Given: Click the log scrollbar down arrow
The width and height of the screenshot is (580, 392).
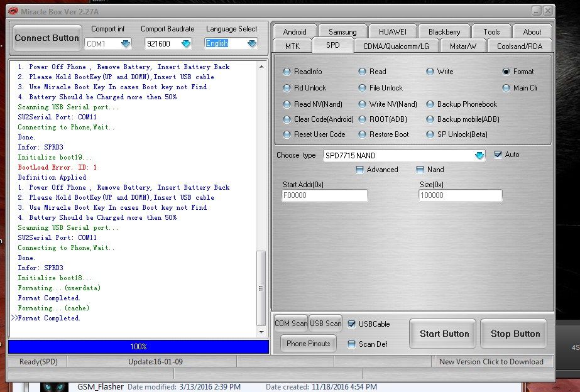Looking at the screenshot, I should [x=261, y=332].
